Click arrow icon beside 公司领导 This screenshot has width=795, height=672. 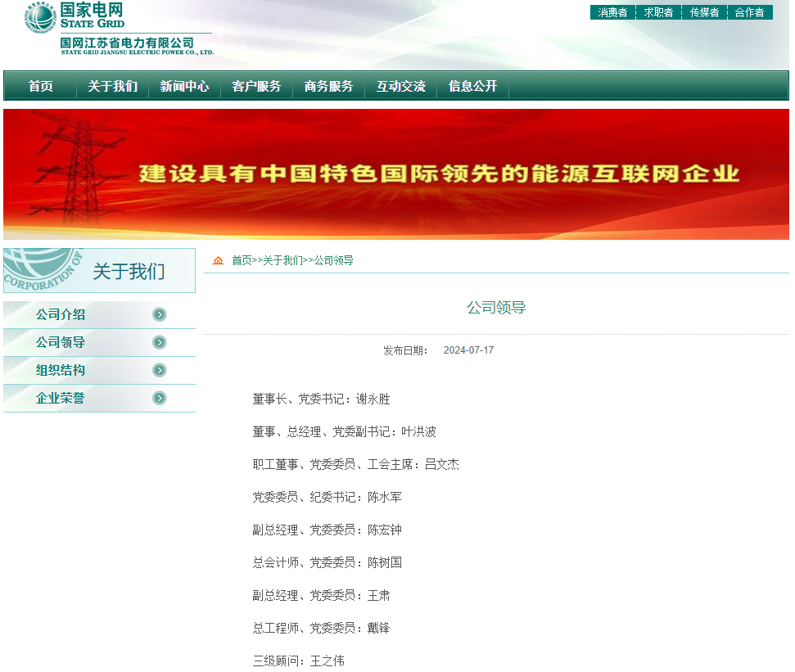(160, 343)
